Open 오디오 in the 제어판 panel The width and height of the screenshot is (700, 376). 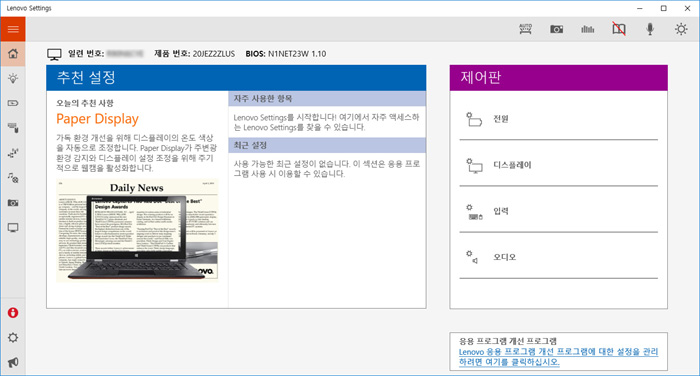[558, 257]
